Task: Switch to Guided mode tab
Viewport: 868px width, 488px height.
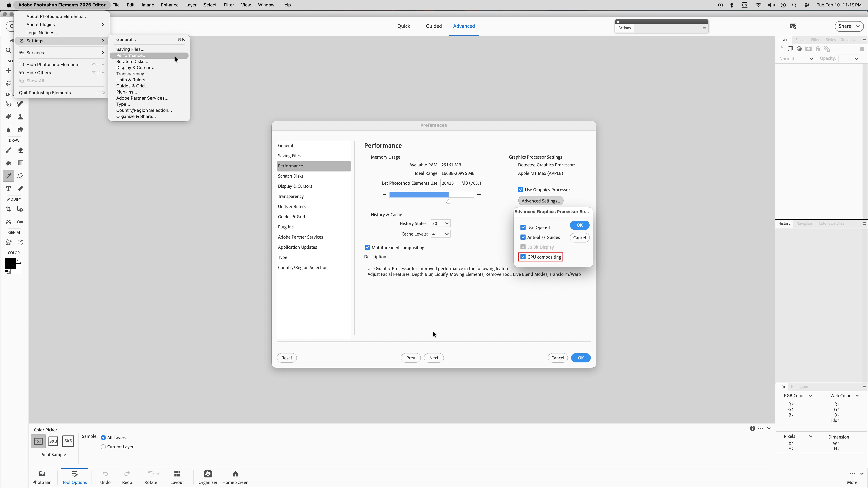Action: 433,26
